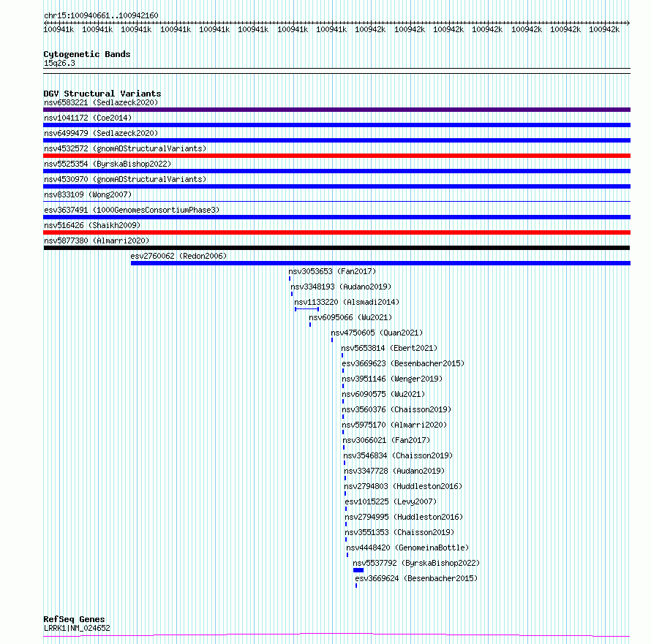
Task: Click the nsv6583221 (Sedlazeck2020) variant label
Action: (101, 102)
